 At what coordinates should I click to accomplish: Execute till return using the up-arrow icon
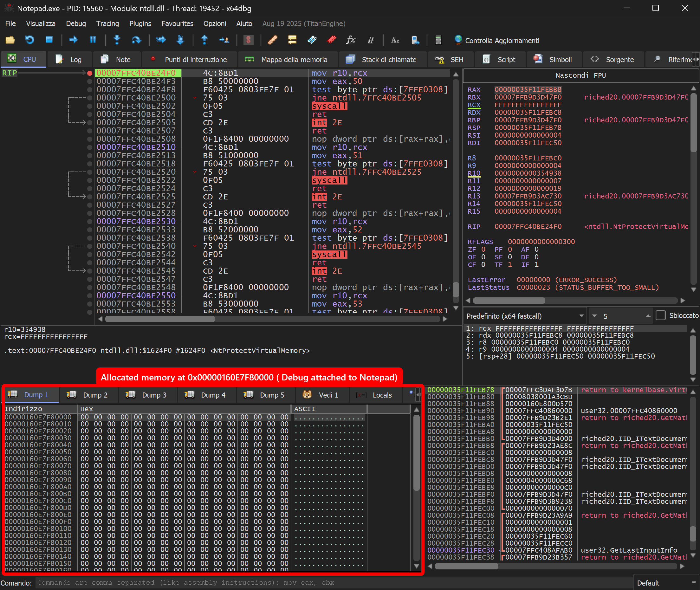204,40
